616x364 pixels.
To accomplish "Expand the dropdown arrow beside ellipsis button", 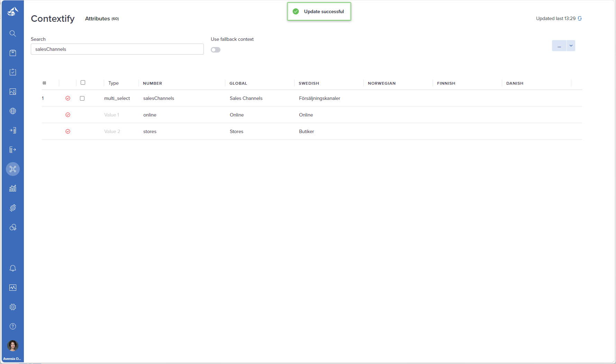I will point(571,46).
